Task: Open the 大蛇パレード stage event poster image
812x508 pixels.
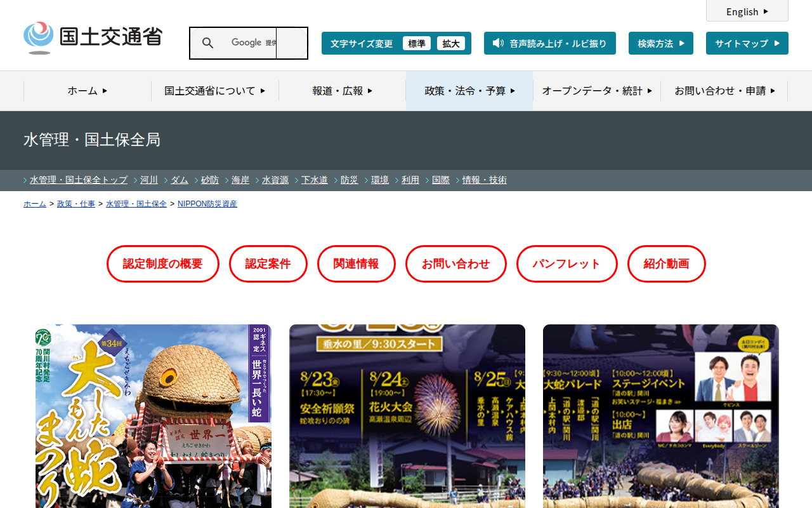Action: tap(661, 416)
